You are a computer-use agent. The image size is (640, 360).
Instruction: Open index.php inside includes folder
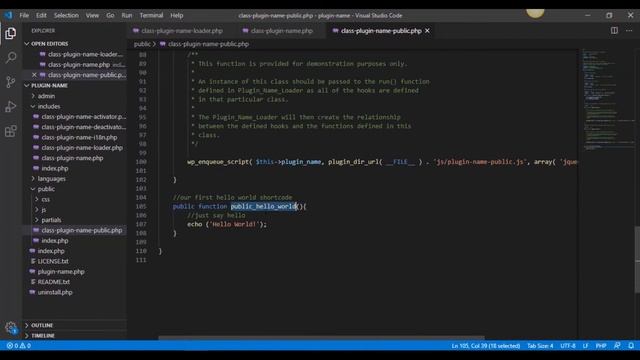pos(55,168)
